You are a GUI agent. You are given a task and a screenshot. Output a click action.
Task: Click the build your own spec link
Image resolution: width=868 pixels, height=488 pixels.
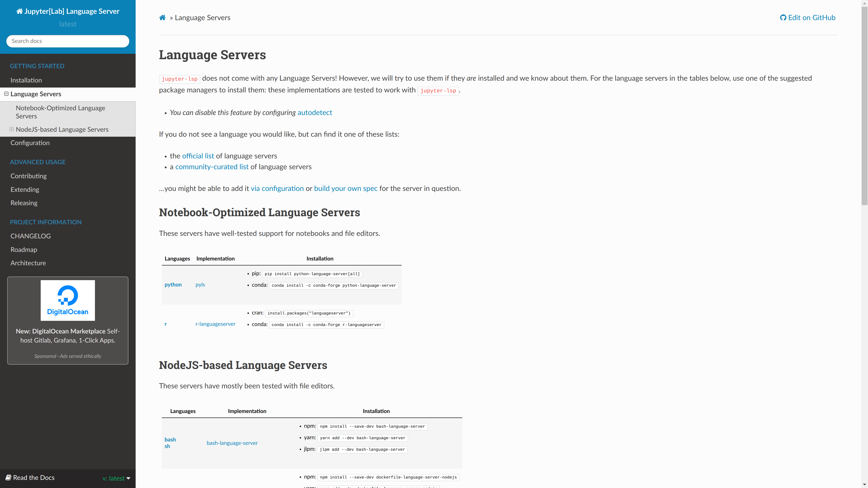[345, 189]
